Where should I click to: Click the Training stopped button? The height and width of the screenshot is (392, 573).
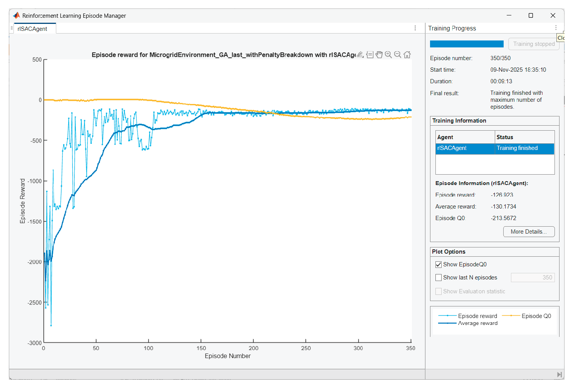point(533,44)
